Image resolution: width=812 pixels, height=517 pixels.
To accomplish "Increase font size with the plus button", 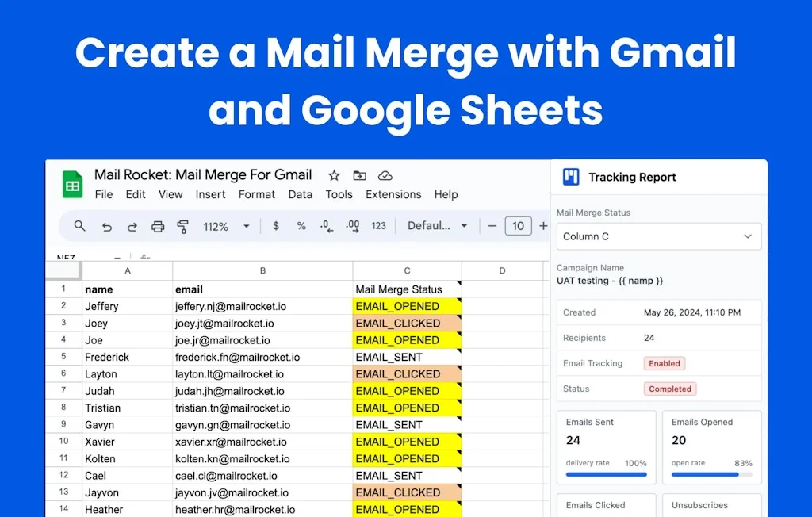I will [x=542, y=226].
